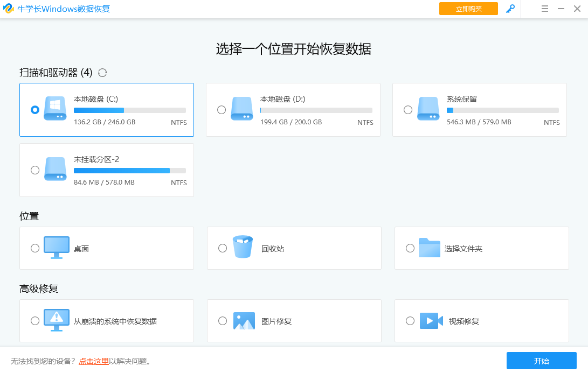The width and height of the screenshot is (588, 373).
Task: Refresh the scanned drives list
Action: [x=102, y=73]
